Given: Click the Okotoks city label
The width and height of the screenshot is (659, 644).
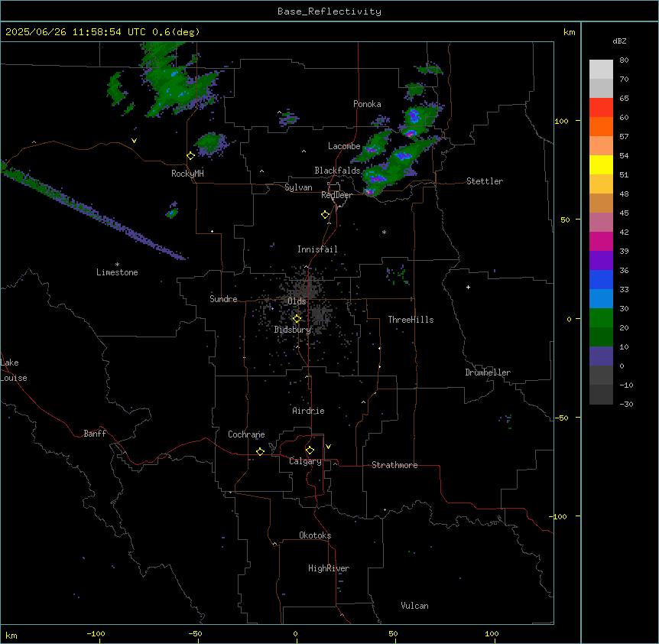Looking at the screenshot, I should pyautogui.click(x=315, y=535).
